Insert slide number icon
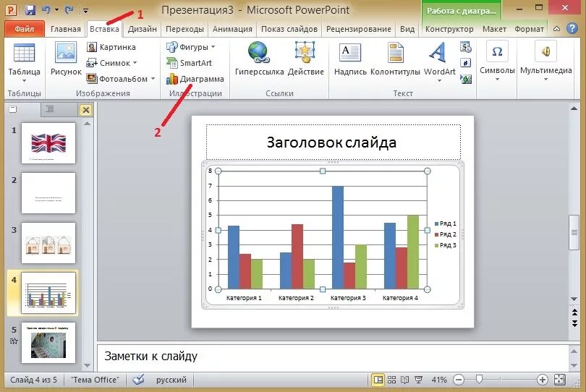Viewport: 586px width, 392px height. coord(466,63)
